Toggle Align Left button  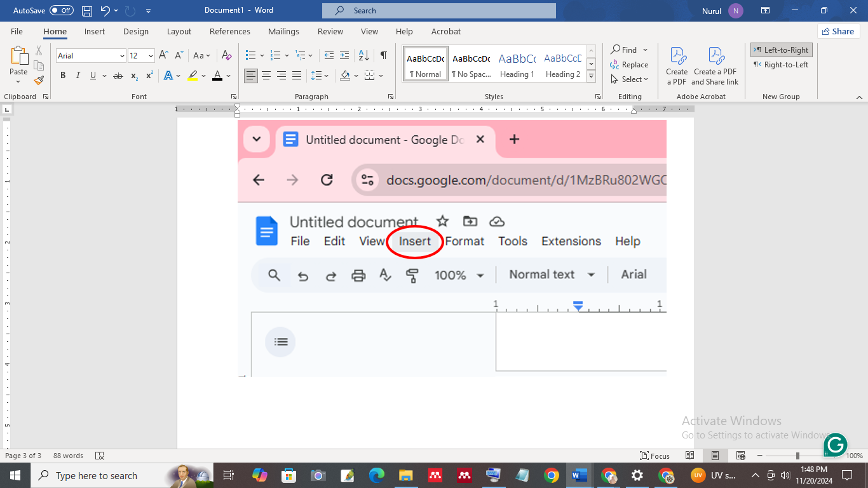251,76
